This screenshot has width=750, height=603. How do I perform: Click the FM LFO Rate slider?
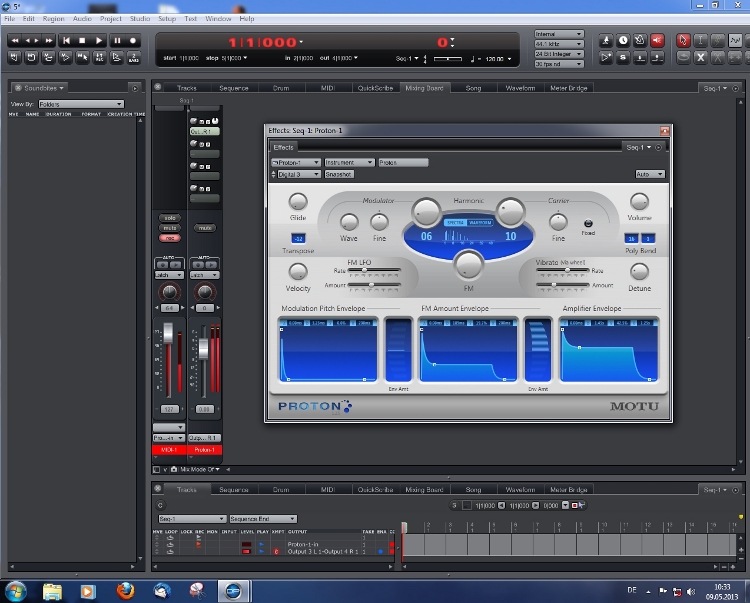click(x=374, y=270)
